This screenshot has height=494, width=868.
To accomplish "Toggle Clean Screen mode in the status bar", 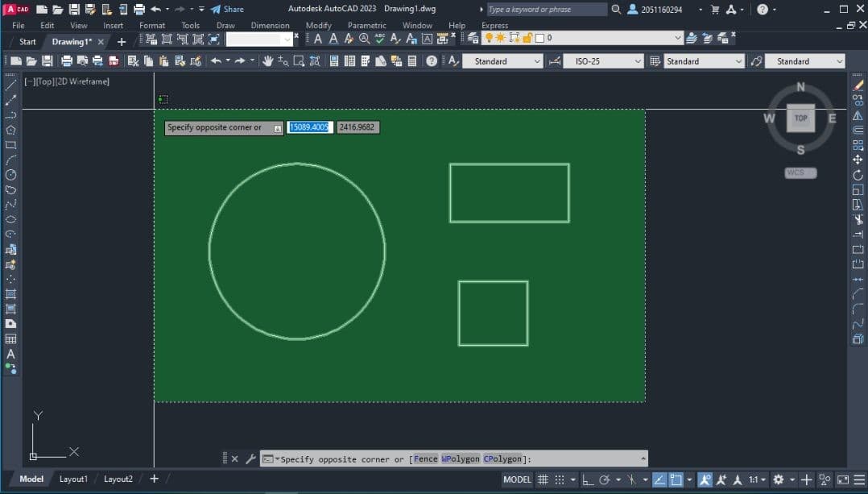I will [x=843, y=479].
